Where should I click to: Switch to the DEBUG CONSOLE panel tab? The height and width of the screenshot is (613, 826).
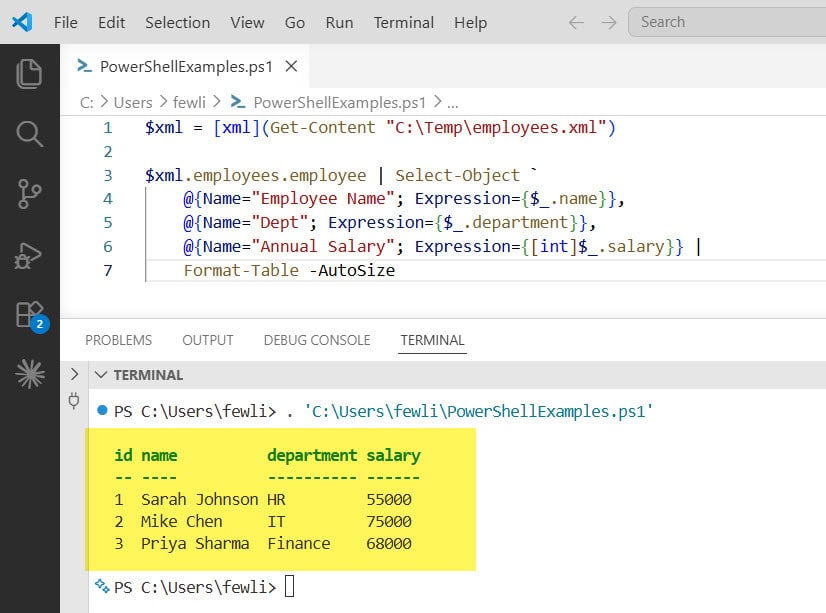[317, 340]
